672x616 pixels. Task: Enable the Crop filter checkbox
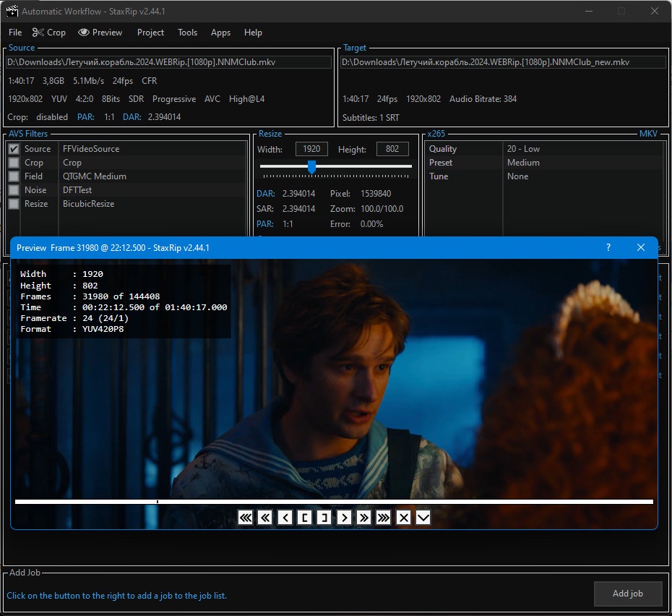[14, 163]
